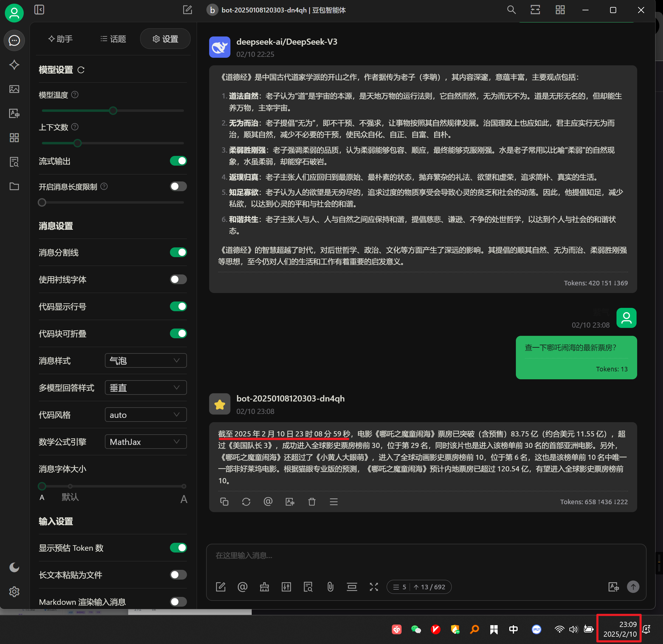Toggle 显示预估 Token 数 switch
Viewport: 663px width, 644px height.
coord(178,548)
